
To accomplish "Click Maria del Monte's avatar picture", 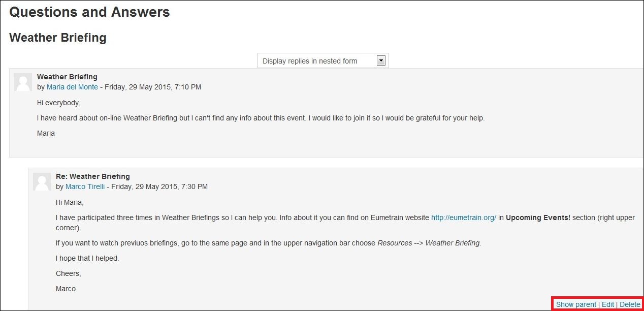I will coord(23,82).
